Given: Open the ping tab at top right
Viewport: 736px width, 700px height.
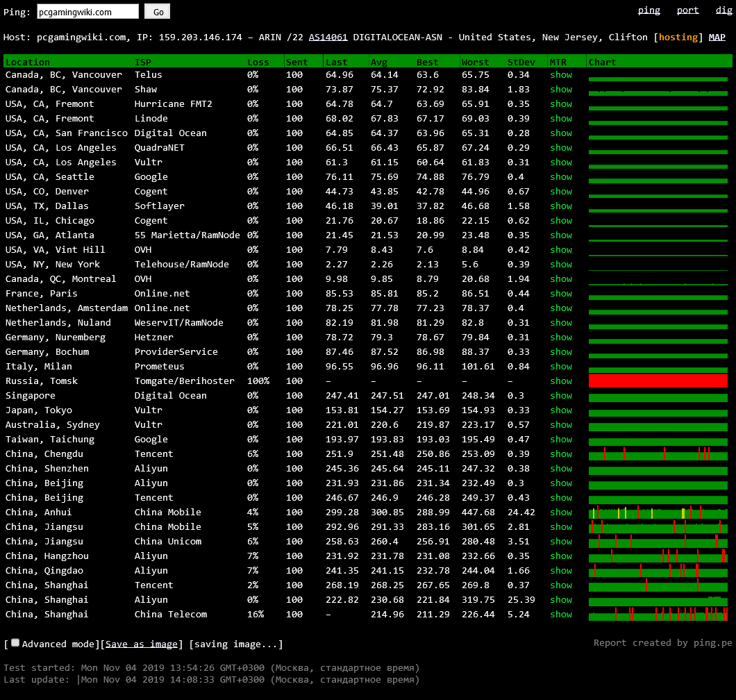Looking at the screenshot, I should click(649, 10).
